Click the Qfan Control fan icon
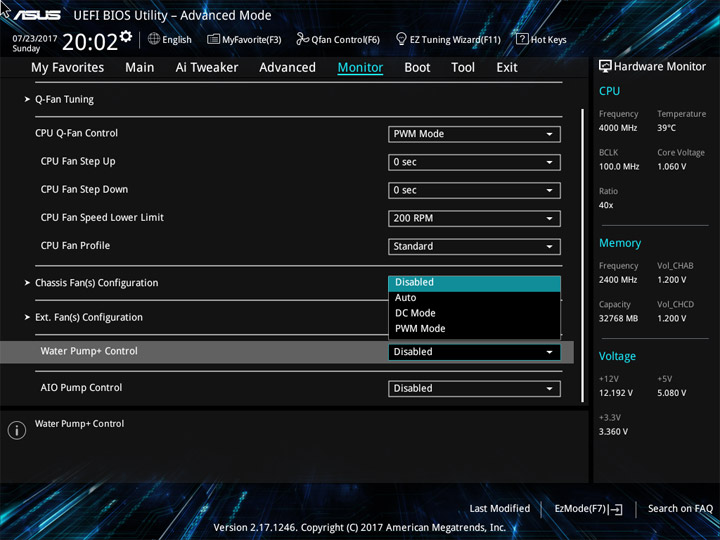720x540 pixels. click(302, 39)
